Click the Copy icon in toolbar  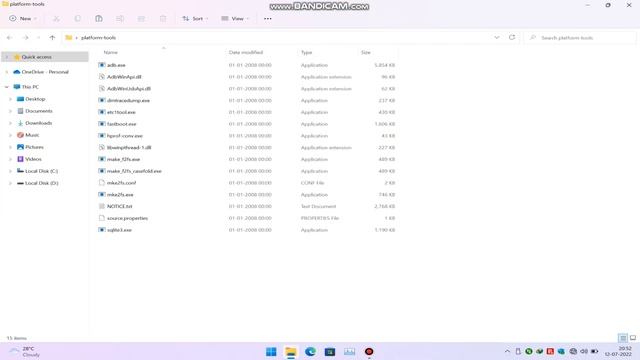click(78, 19)
